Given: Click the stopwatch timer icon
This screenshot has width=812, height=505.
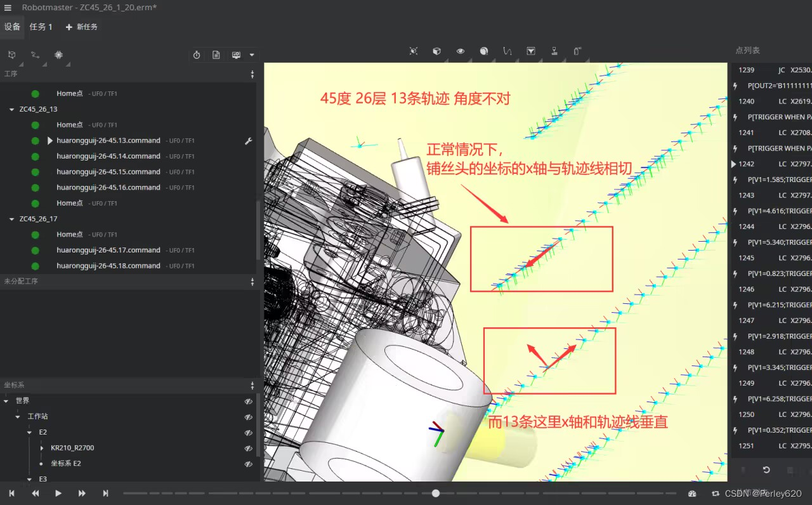Looking at the screenshot, I should [x=197, y=55].
